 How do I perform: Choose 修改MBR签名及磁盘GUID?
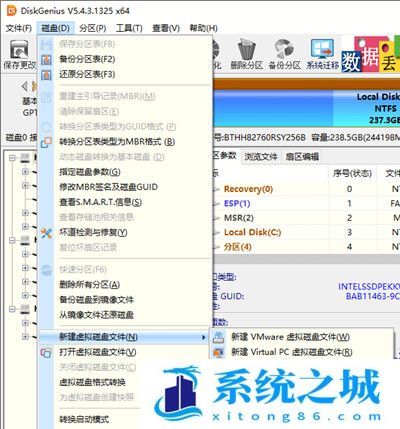click(x=125, y=187)
